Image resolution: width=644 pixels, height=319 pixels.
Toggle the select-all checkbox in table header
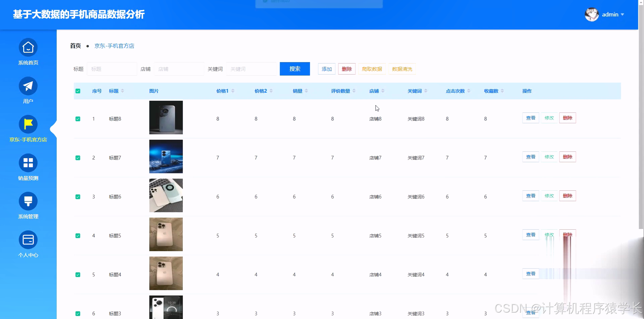coord(78,91)
